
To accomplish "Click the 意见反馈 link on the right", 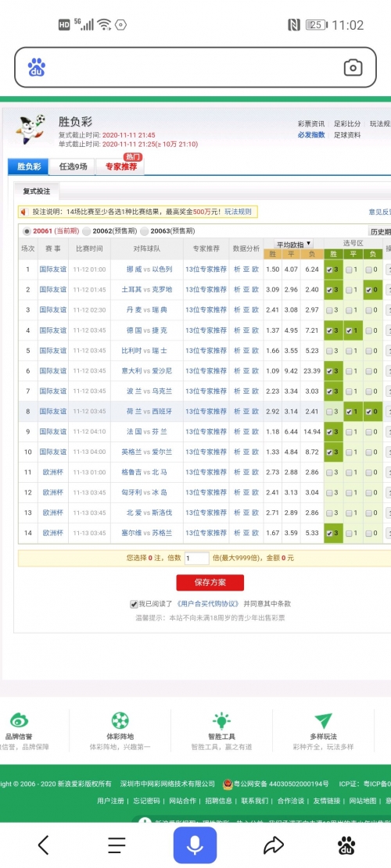I will [380, 212].
